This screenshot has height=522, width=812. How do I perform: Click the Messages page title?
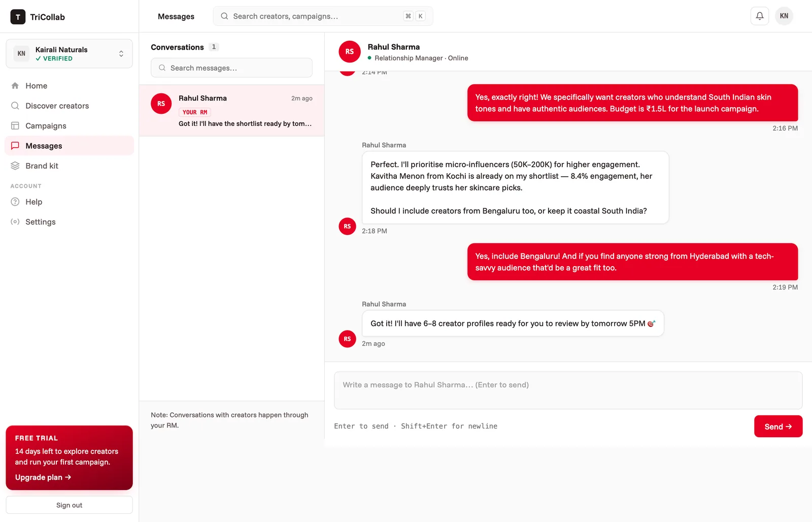176,16
